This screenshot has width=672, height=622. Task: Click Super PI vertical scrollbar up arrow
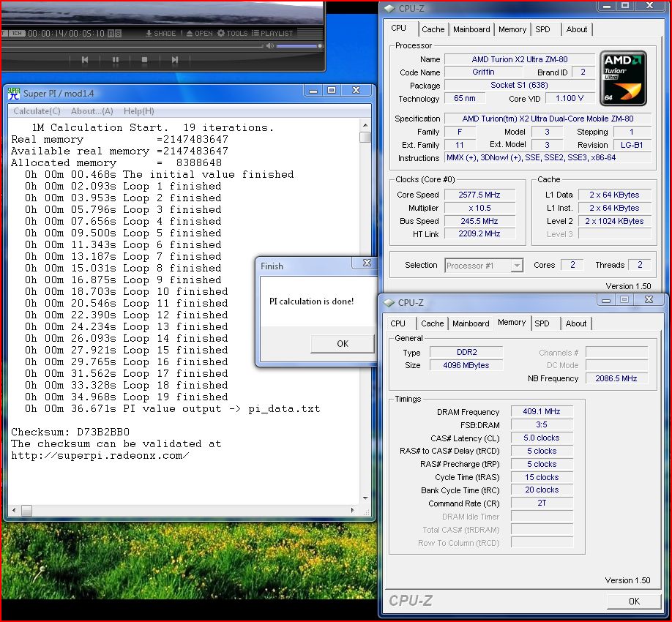tap(365, 126)
